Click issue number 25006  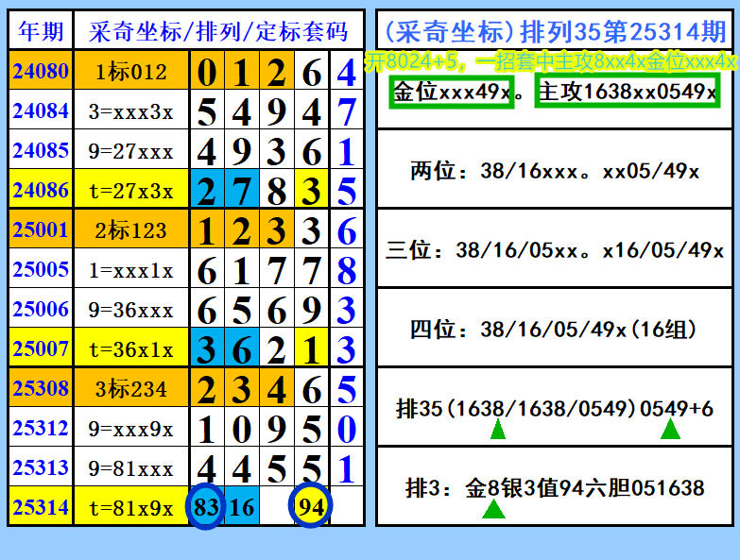pyautogui.click(x=41, y=309)
